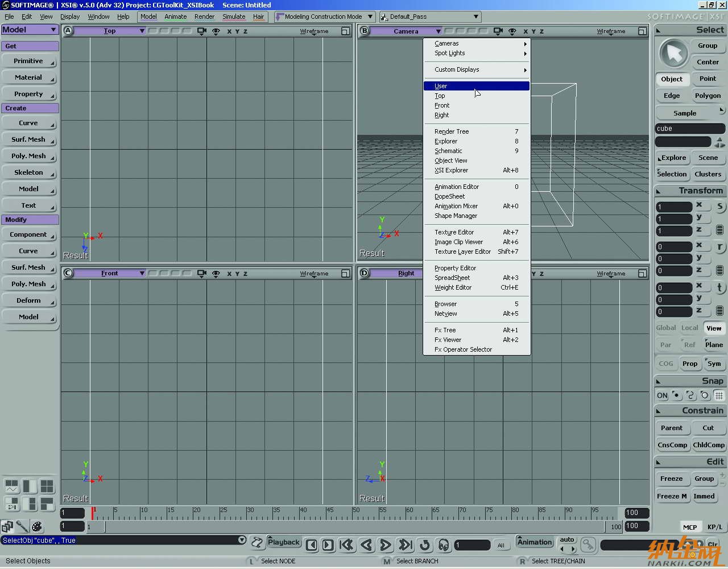Maximize Front viewport C with corner icon
Image resolution: width=728 pixels, height=569 pixels.
coord(345,274)
